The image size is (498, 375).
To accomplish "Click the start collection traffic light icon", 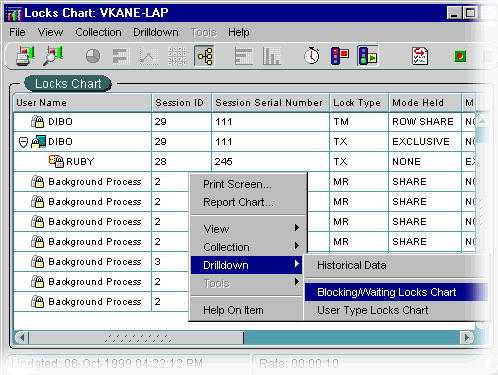I will point(368,56).
